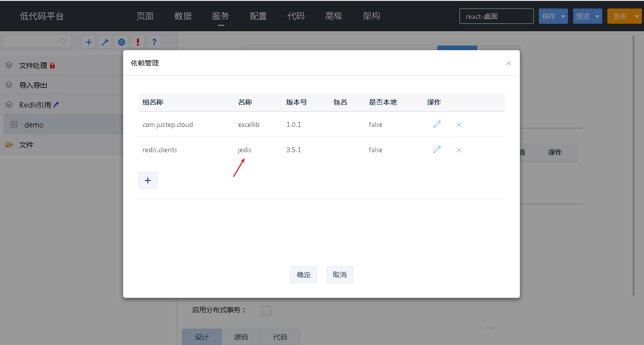Click the 低代码平台 logo title
Screen dimensions: 644x345
pos(42,16)
